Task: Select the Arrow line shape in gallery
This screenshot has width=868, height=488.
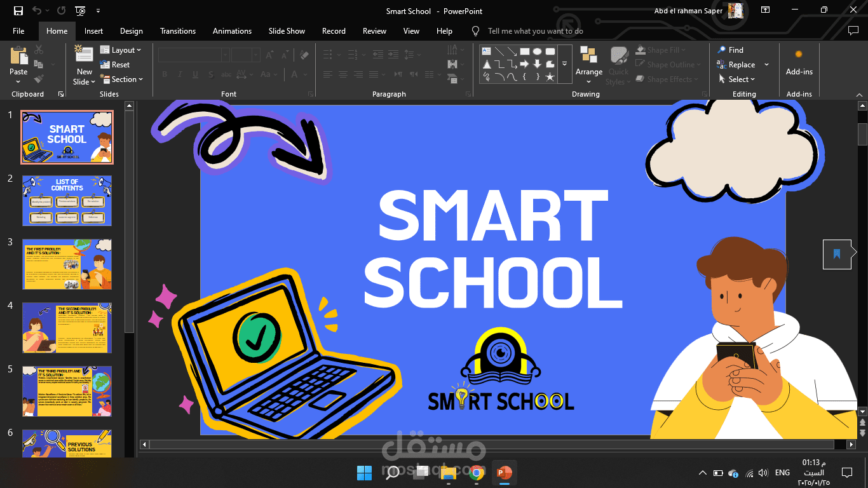Action: 512,51
